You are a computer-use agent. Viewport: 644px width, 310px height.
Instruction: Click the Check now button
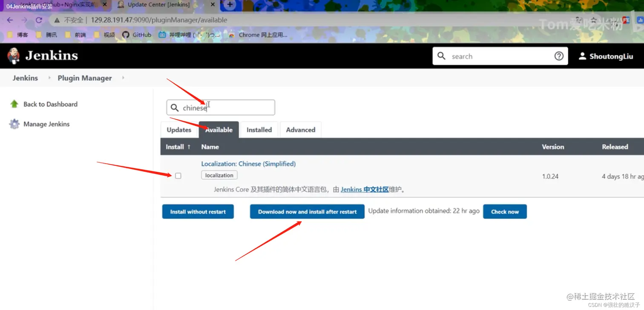(505, 211)
